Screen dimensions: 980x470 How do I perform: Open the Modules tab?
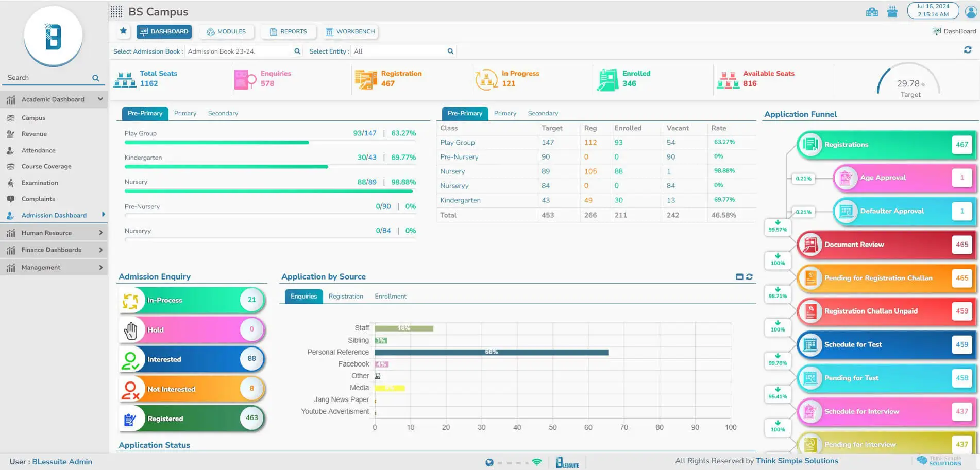click(226, 32)
